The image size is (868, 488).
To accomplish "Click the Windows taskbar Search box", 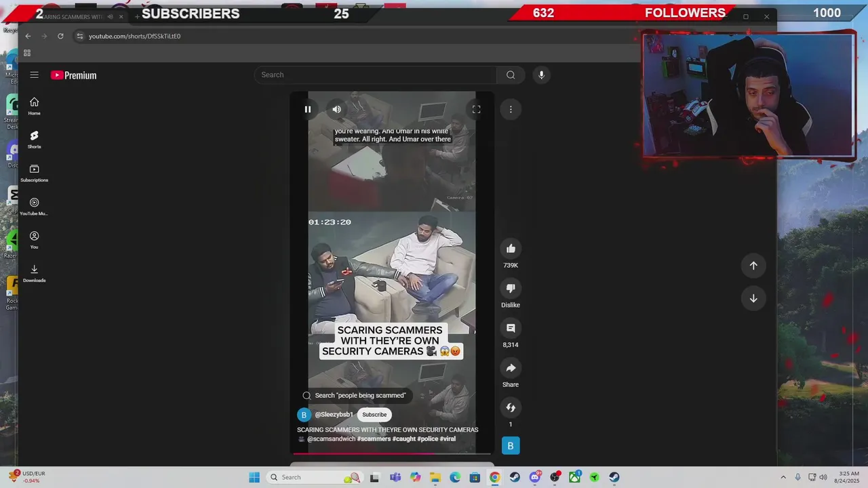I will click(x=314, y=477).
